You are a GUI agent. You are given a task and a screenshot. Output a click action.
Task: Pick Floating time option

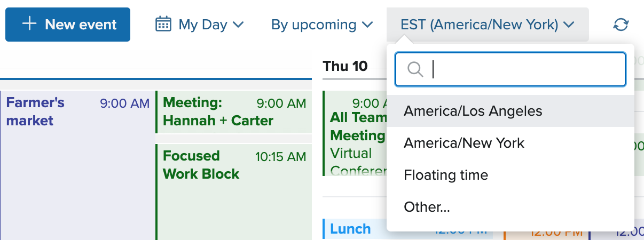511,175
